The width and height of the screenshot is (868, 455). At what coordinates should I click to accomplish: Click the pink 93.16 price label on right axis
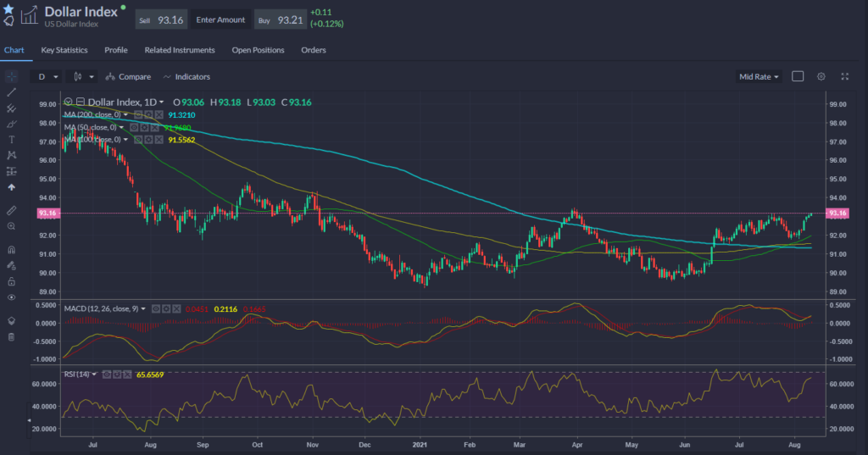click(x=837, y=214)
